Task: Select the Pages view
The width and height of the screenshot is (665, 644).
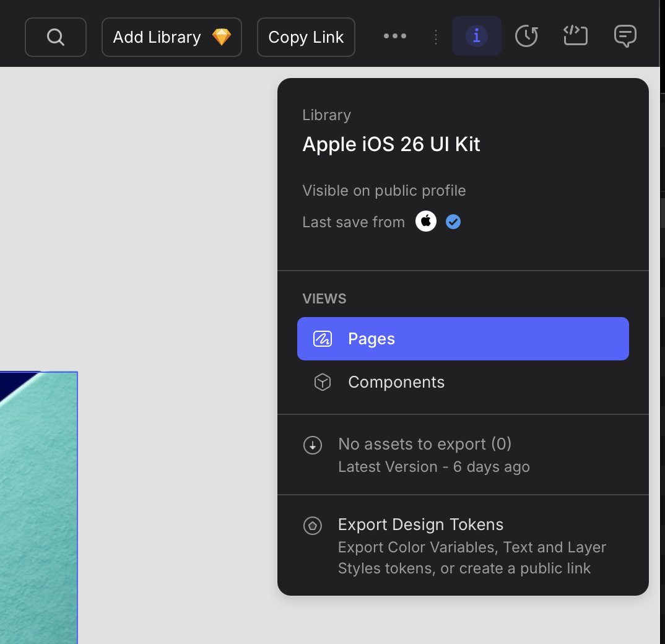Action: pyautogui.click(x=463, y=339)
